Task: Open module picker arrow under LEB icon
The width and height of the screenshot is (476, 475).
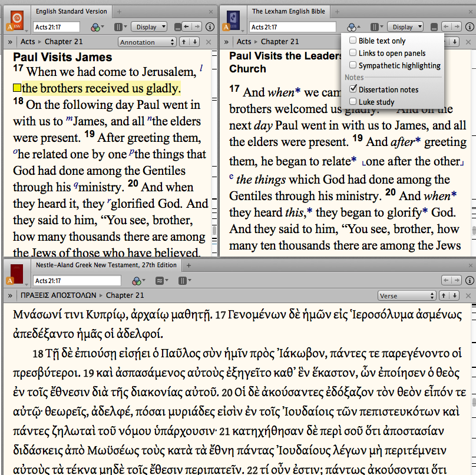Action: tap(243, 31)
